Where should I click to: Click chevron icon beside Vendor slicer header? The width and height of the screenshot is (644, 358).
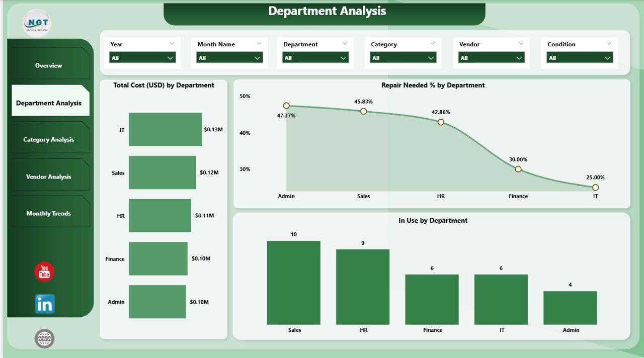pos(521,44)
